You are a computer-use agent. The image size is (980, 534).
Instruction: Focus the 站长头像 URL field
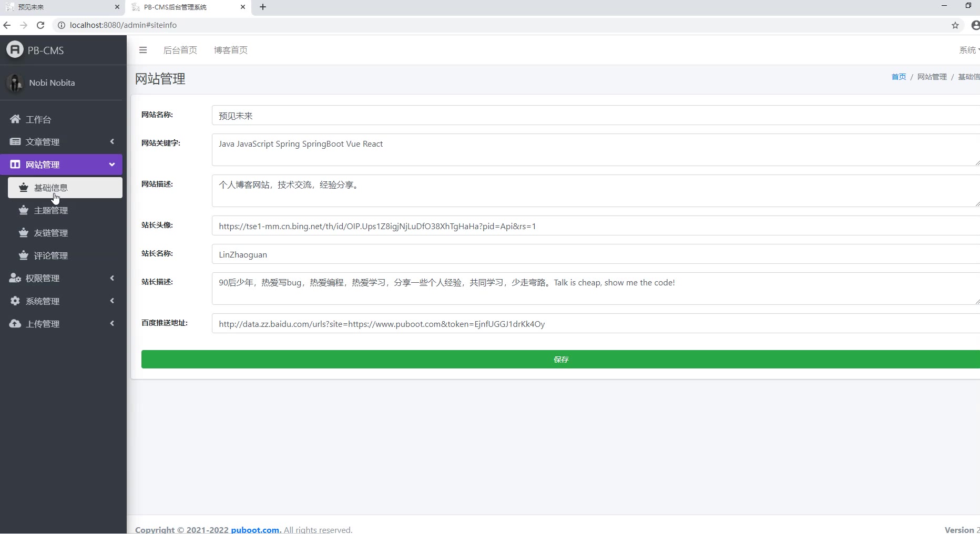pyautogui.click(x=596, y=225)
